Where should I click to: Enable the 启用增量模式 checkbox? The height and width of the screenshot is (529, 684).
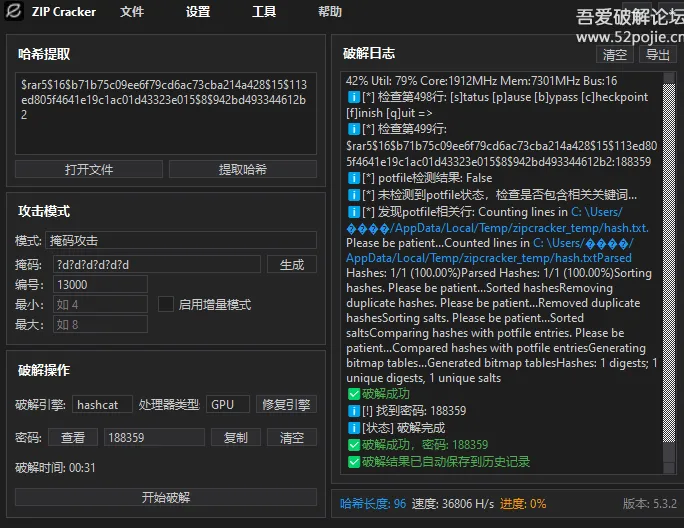click(166, 304)
